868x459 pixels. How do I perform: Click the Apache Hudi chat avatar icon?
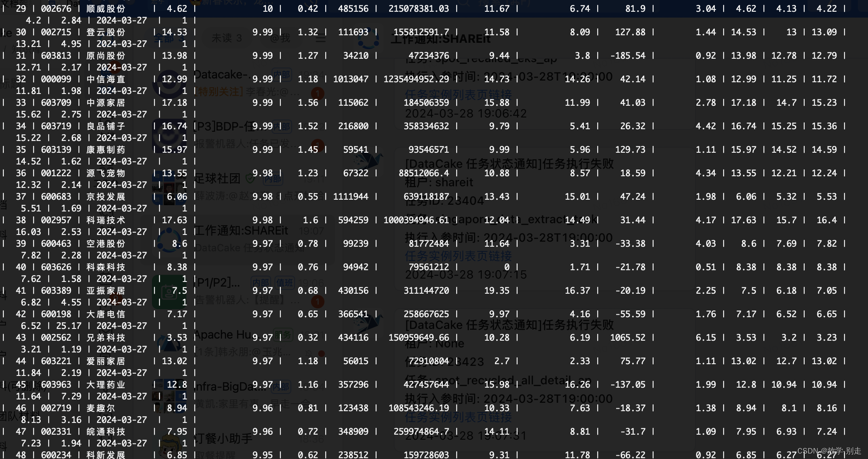[x=169, y=343]
